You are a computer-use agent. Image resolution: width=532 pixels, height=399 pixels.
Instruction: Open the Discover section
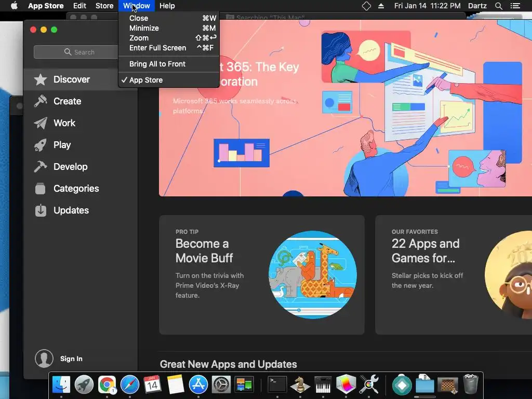81,79
